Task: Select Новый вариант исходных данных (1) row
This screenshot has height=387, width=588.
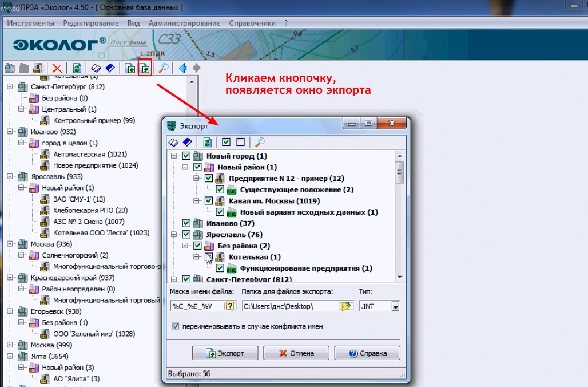Action: tap(309, 212)
